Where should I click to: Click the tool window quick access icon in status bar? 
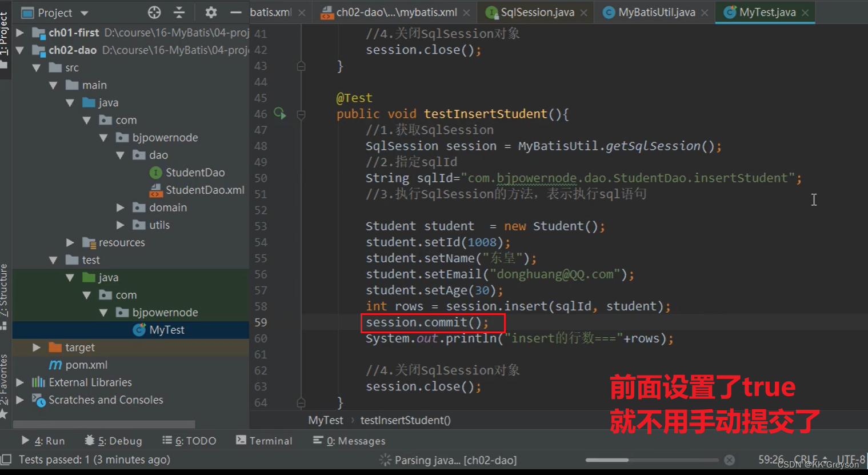6,460
